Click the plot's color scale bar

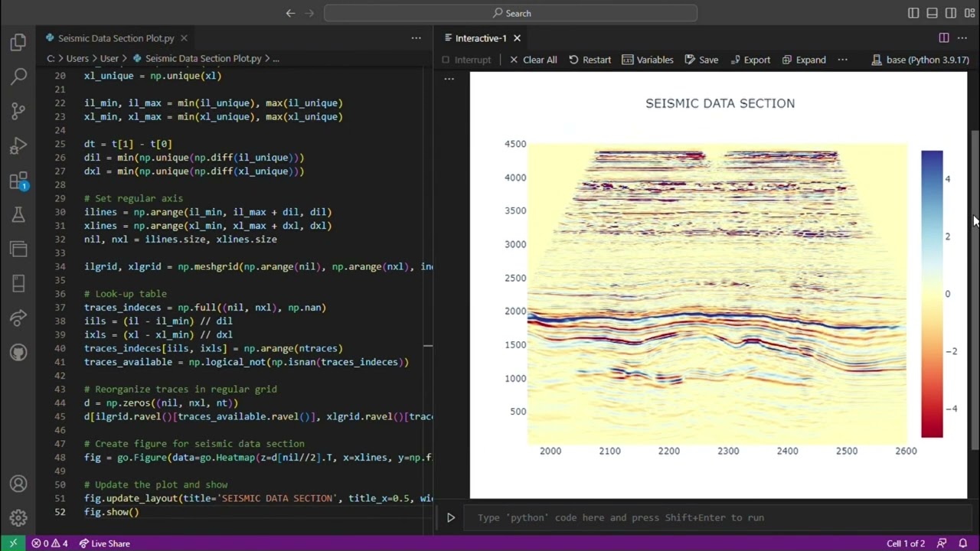point(932,294)
